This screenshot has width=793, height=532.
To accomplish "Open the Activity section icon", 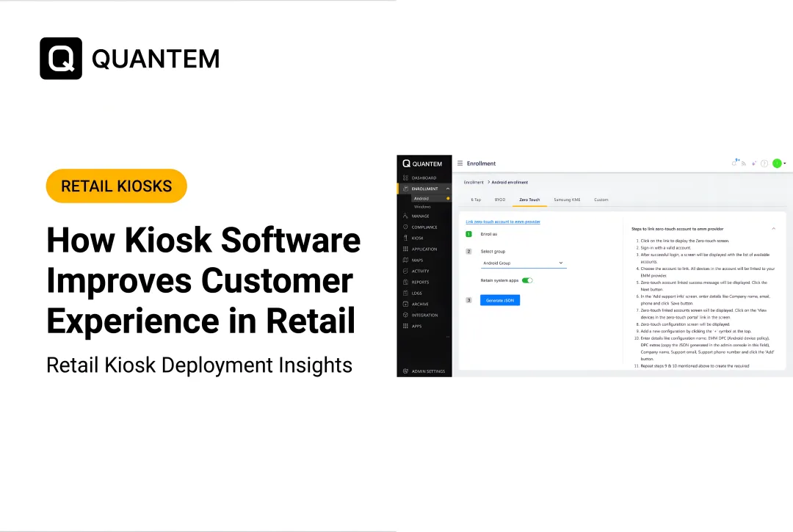I will [405, 271].
